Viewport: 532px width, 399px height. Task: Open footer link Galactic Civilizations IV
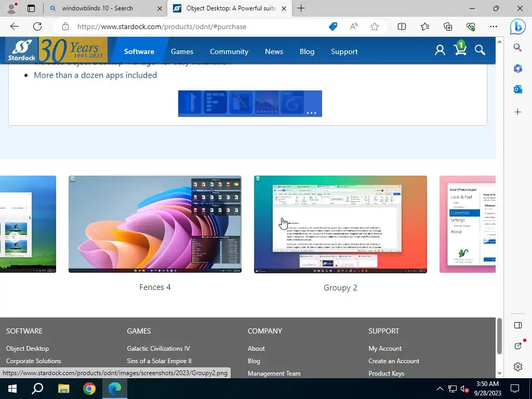[158, 349]
